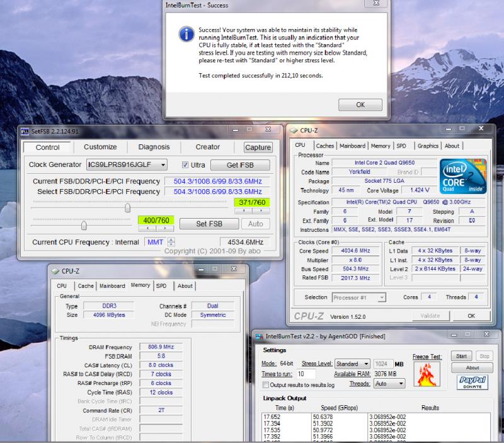Switch to Customize tab in SetFSB
The width and height of the screenshot is (504, 443).
click(x=100, y=147)
